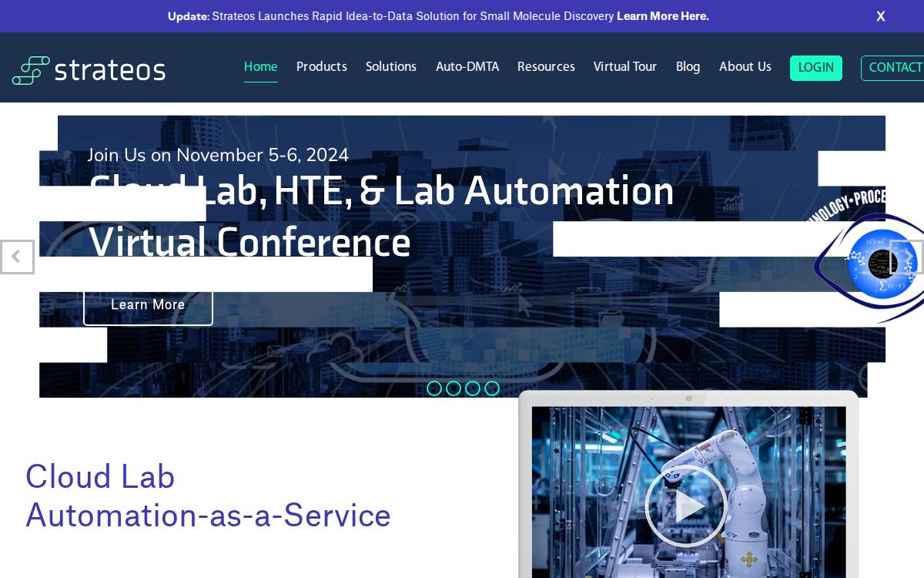This screenshot has width=924, height=578.
Task: Open the Products menu
Action: [322, 67]
